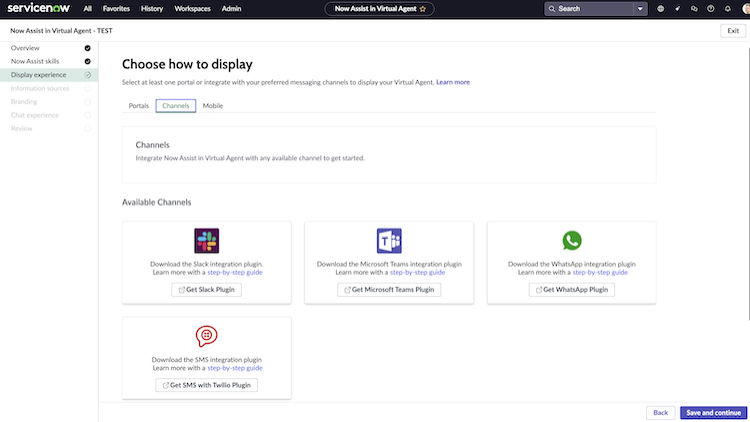Viewport: 750px width, 422px height.
Task: Click the Microsoft Teams logo icon
Action: (389, 241)
